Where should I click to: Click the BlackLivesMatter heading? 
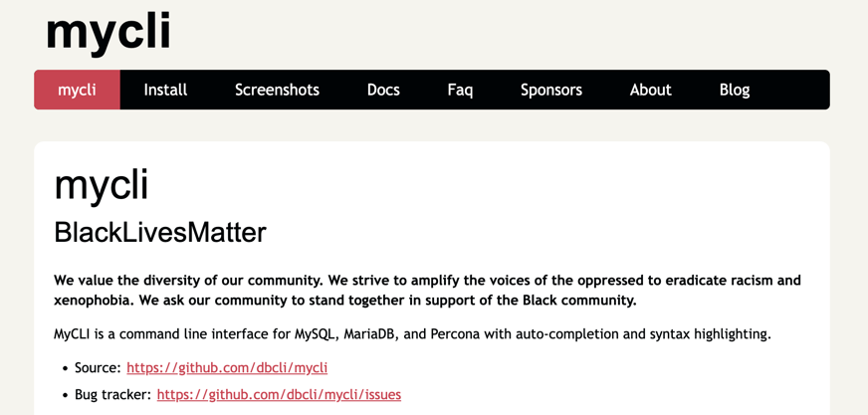(160, 233)
